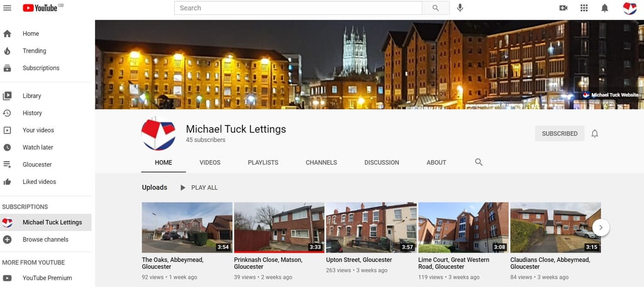Screen dimensions: 644x287
Task: Open Lime Court video thumbnail
Action: (x=464, y=227)
